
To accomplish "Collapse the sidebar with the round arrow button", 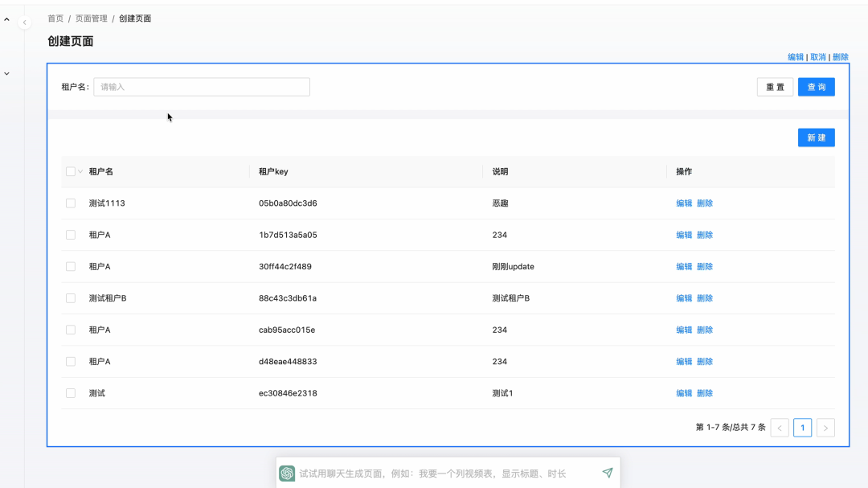I will [24, 23].
